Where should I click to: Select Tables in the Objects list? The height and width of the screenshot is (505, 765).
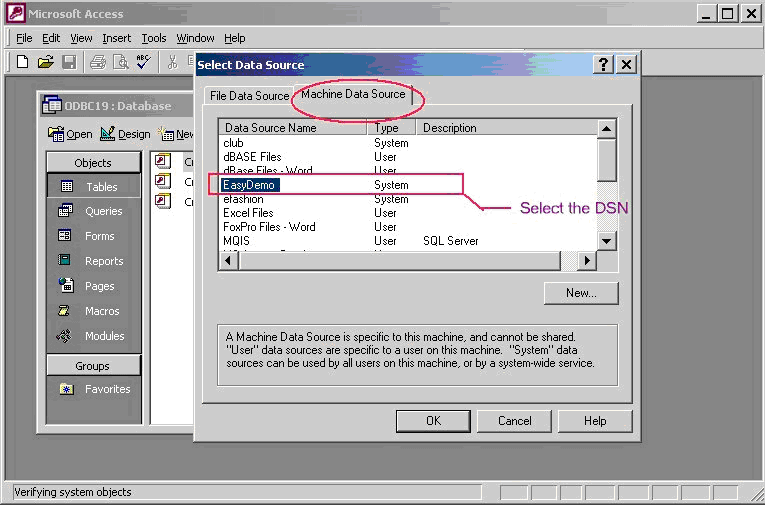93,186
